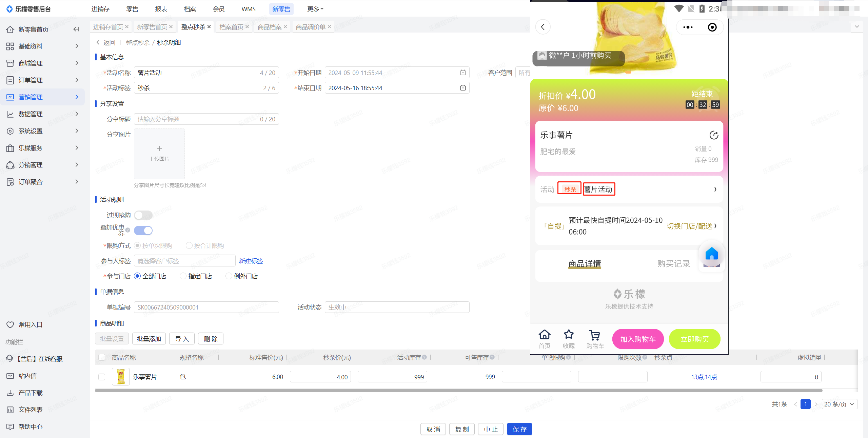Expand 基础资料 sidebar chevron
The width and height of the screenshot is (868, 438).
click(77, 46)
